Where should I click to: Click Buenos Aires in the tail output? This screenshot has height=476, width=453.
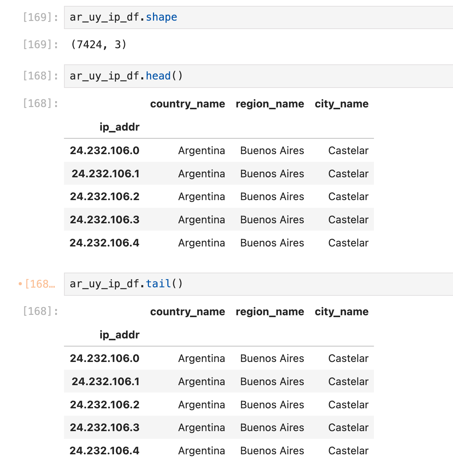(272, 358)
